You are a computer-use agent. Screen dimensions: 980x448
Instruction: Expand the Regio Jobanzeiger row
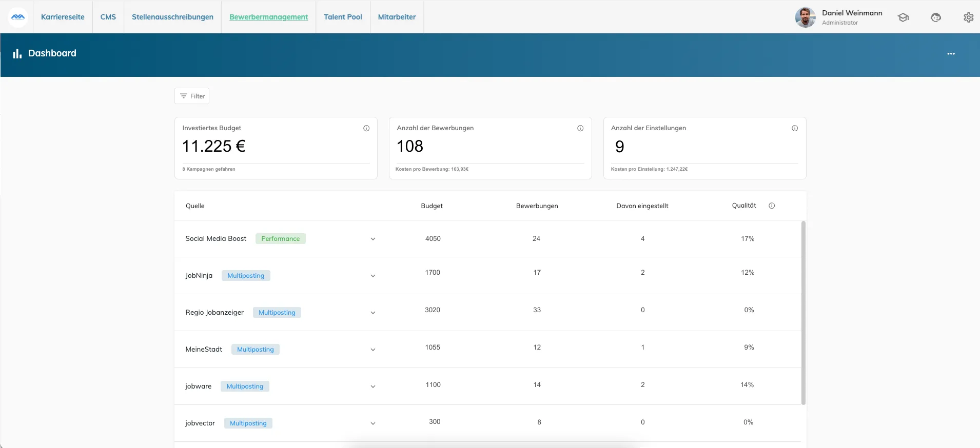(373, 313)
